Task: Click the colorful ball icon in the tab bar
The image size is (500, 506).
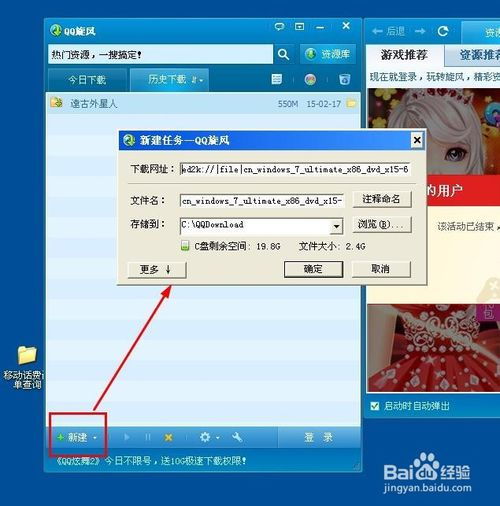Action: click(310, 80)
